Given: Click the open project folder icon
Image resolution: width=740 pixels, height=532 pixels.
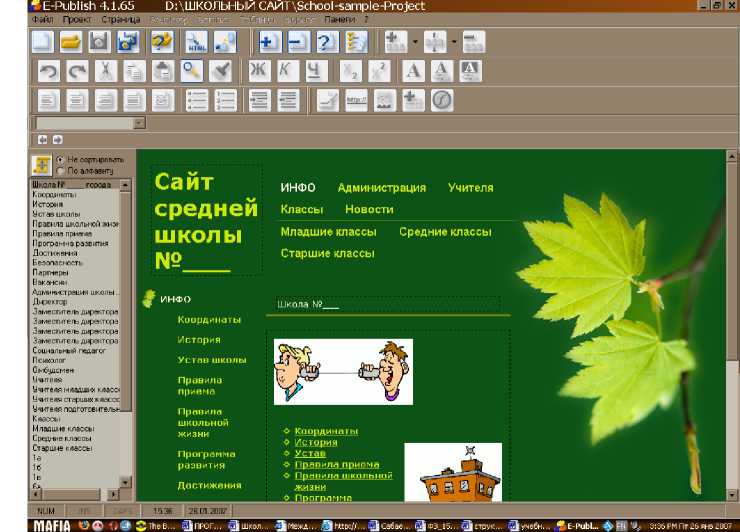Looking at the screenshot, I should [x=70, y=42].
